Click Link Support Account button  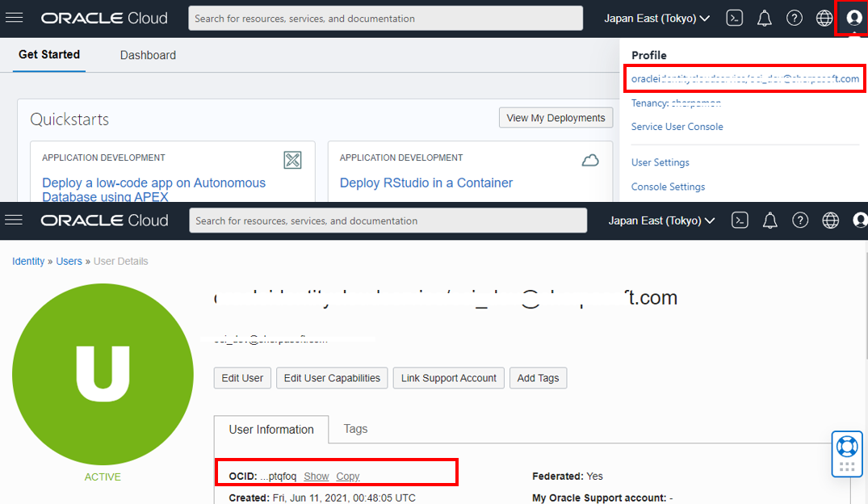[x=448, y=378]
